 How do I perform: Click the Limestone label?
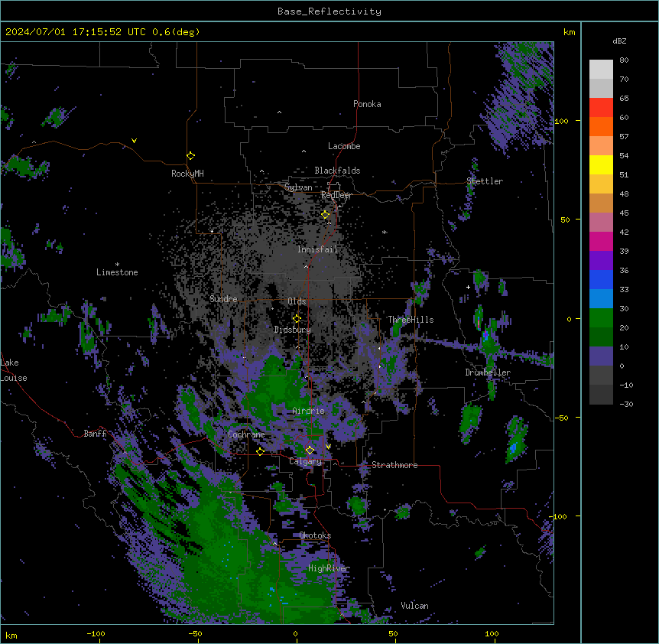117,272
